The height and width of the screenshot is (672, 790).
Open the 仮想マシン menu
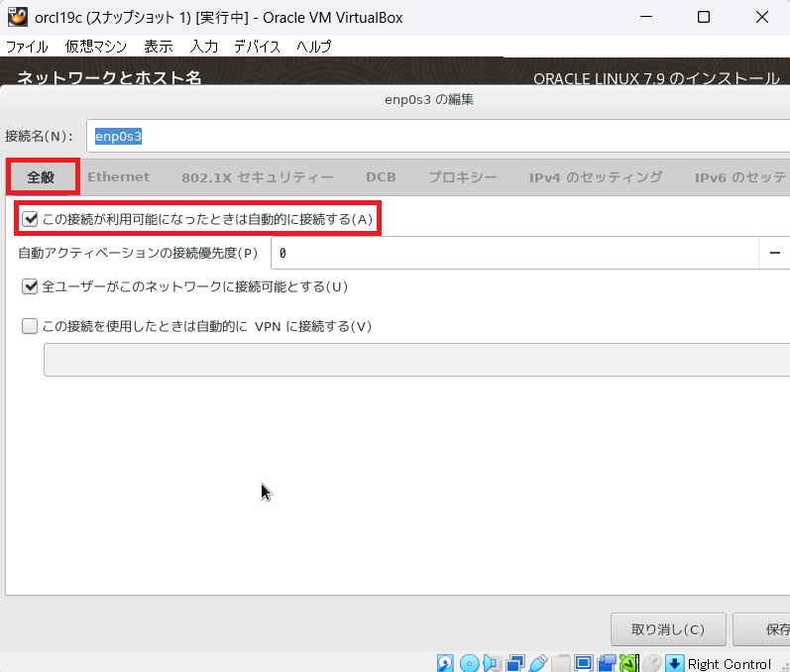coord(95,47)
